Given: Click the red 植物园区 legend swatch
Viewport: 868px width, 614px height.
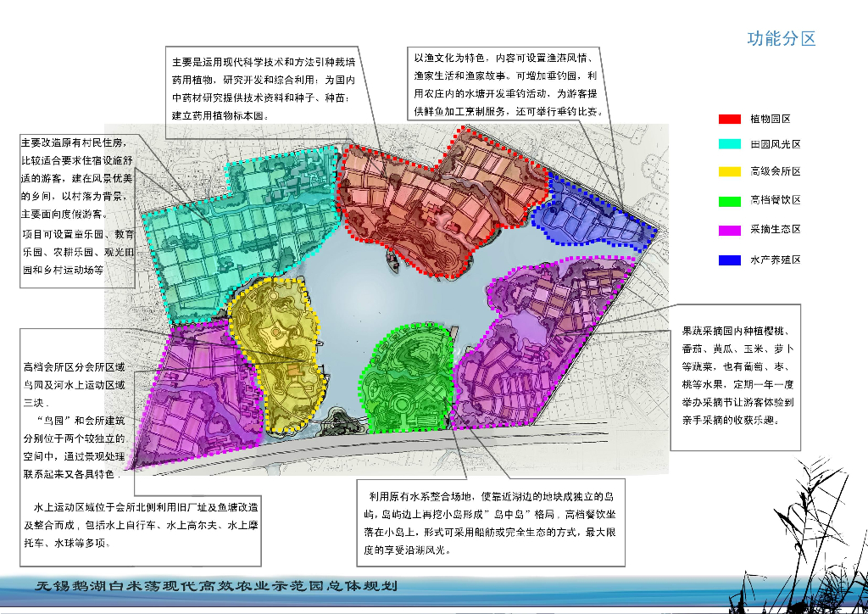Looking at the screenshot, I should (731, 119).
